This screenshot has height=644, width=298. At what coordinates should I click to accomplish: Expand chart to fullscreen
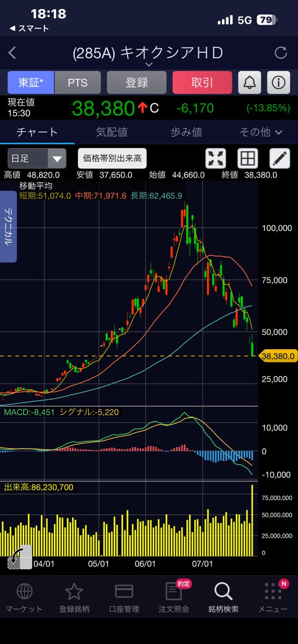click(215, 158)
